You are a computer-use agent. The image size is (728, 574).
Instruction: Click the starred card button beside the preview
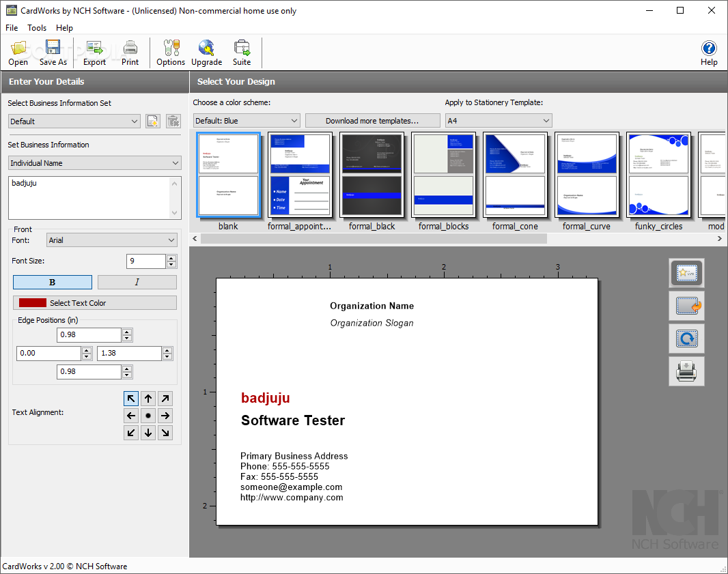pyautogui.click(x=686, y=273)
